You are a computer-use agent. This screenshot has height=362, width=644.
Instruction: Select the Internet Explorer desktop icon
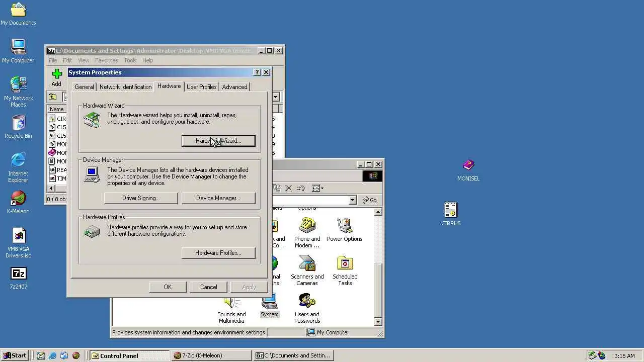click(18, 167)
